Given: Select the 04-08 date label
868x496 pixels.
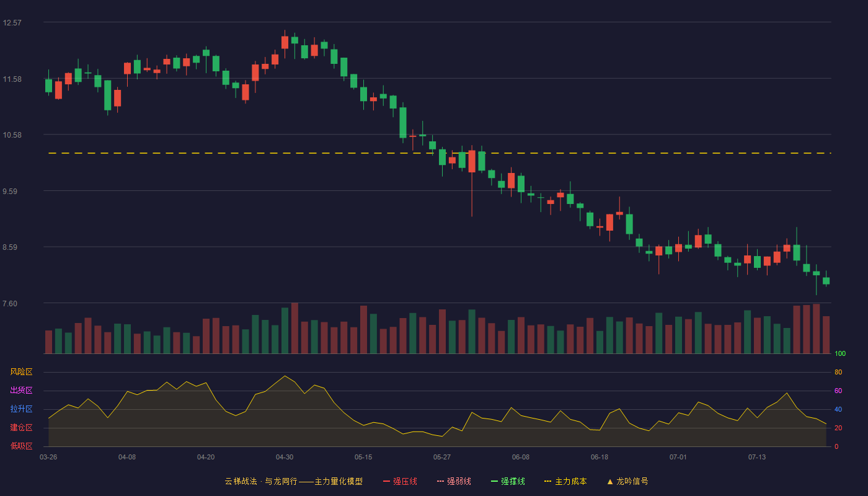Looking at the screenshot, I should [127, 457].
